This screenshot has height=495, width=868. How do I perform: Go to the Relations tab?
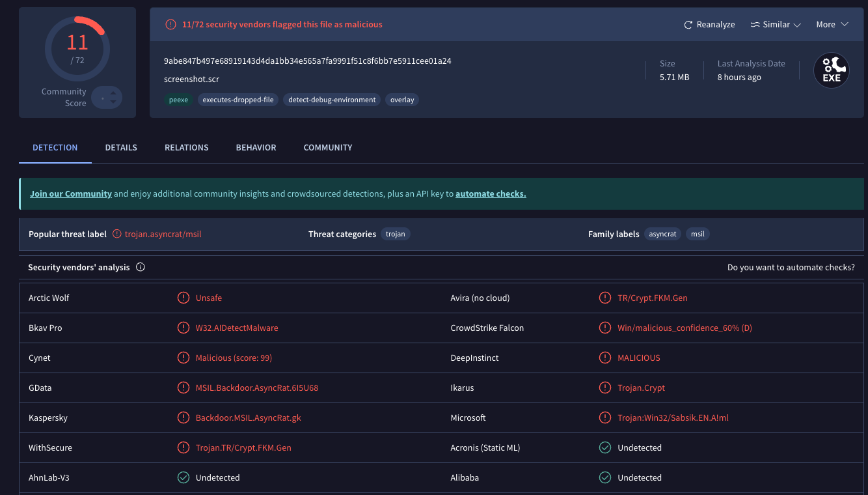pyautogui.click(x=186, y=148)
